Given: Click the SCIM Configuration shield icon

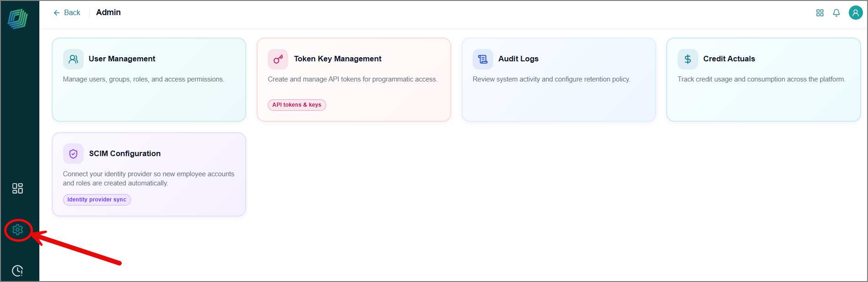Looking at the screenshot, I should 73,154.
